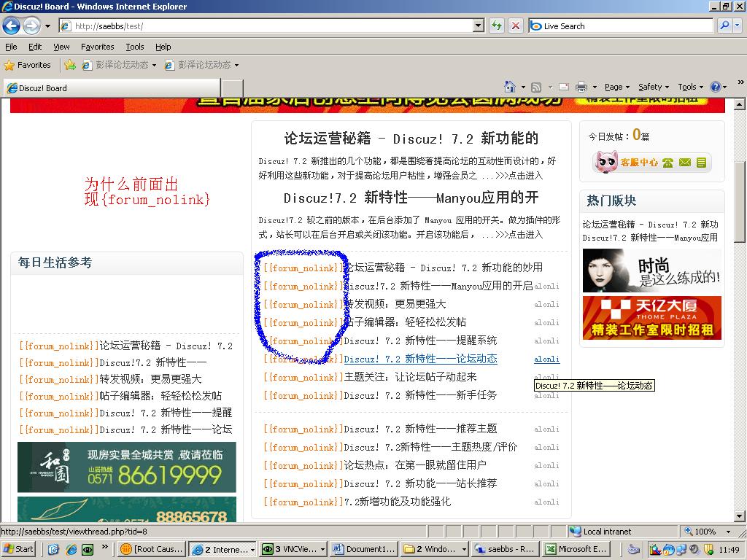Open the Help menu
Screen dimensions: 747x560
point(163,47)
